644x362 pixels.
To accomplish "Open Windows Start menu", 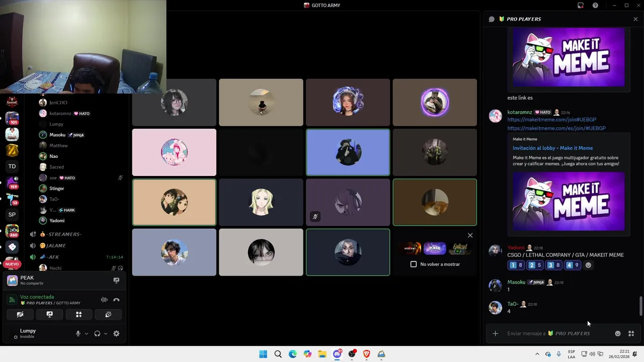I will click(x=263, y=354).
